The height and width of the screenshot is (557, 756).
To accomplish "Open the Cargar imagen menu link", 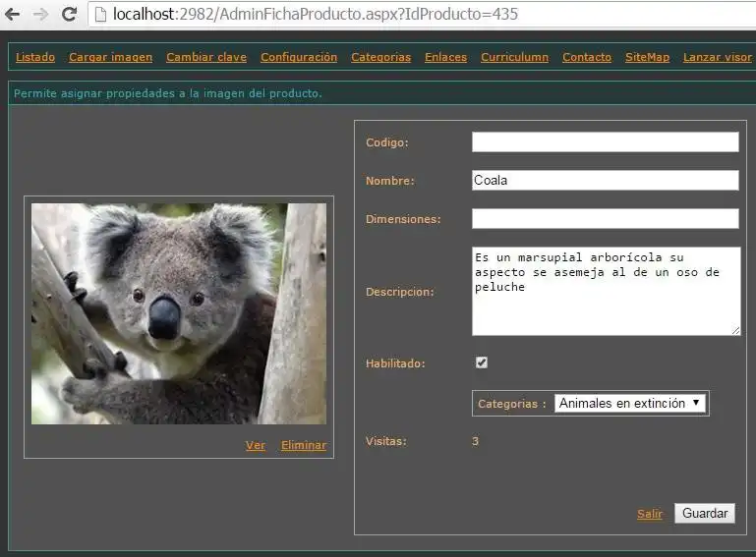I will (x=110, y=57).
